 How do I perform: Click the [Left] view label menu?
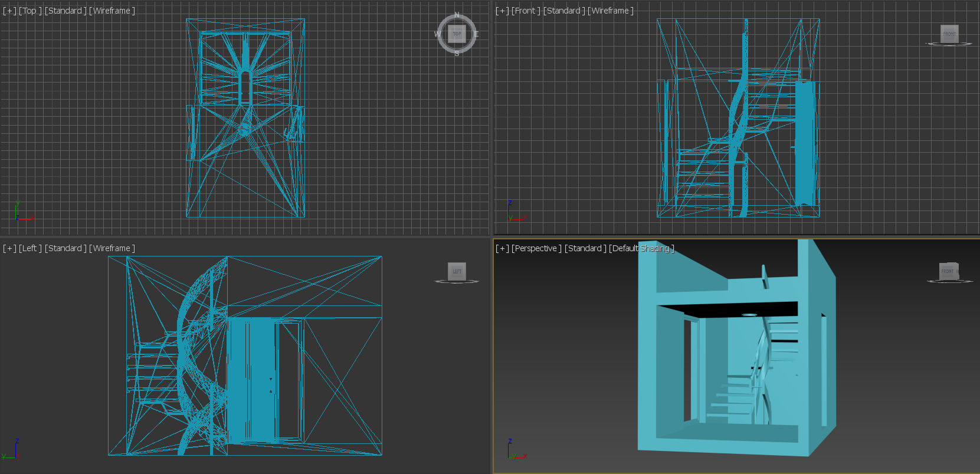click(30, 248)
